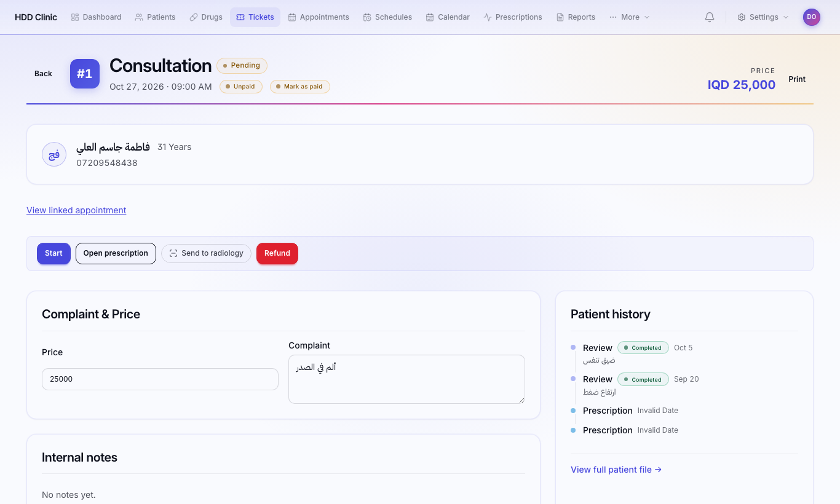Open the Calendar nav item
The width and height of the screenshot is (840, 504).
pyautogui.click(x=448, y=17)
